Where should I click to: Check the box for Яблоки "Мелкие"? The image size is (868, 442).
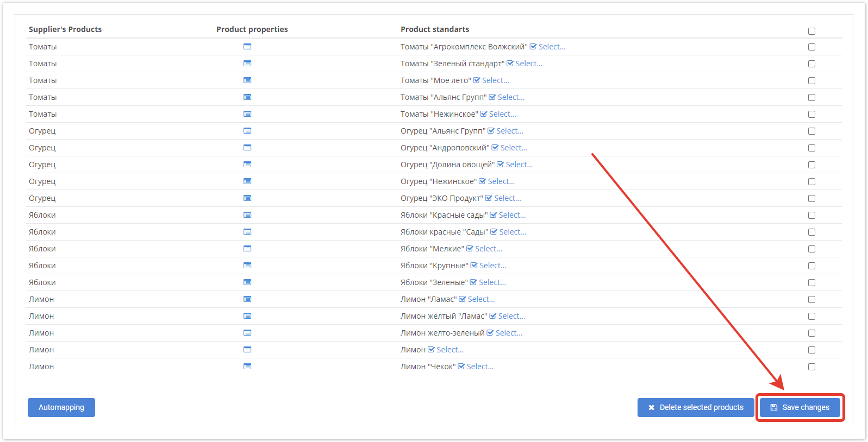tap(811, 249)
